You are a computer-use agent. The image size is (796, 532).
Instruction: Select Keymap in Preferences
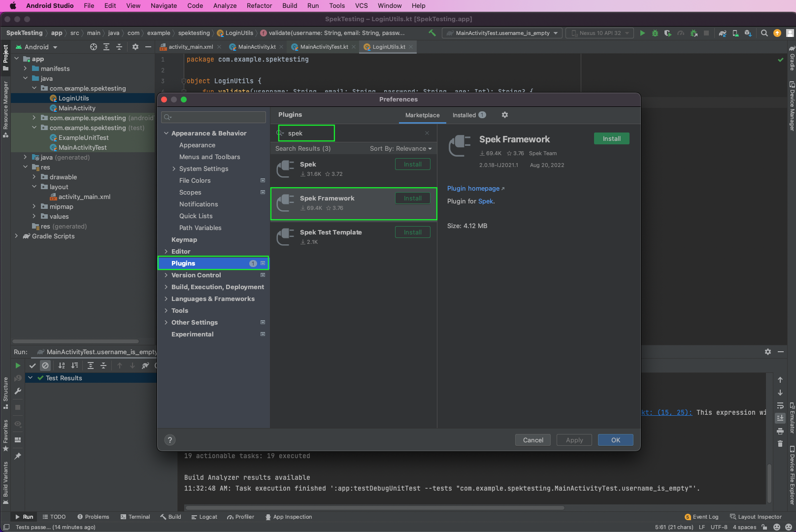tap(184, 239)
